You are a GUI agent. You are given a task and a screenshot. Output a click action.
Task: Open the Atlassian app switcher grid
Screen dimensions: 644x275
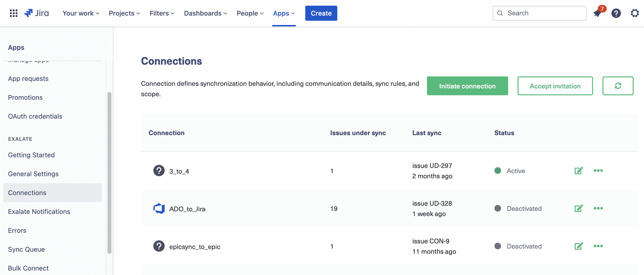13,13
